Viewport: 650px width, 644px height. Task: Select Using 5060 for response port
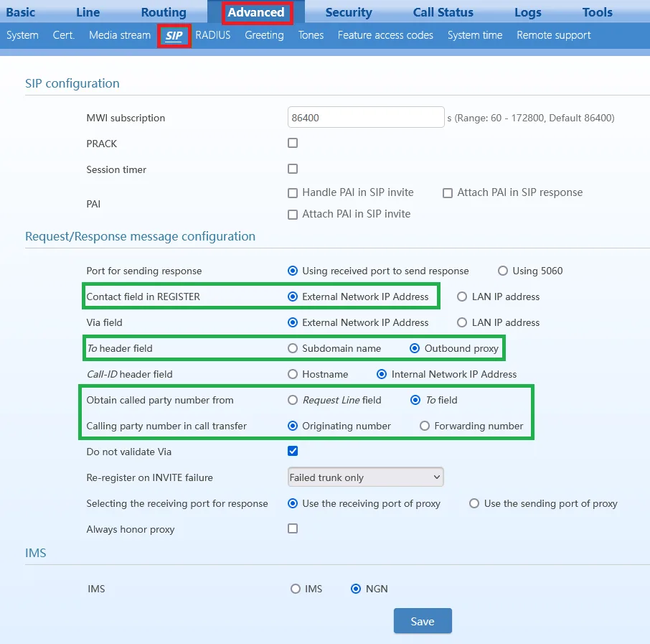pyautogui.click(x=503, y=271)
